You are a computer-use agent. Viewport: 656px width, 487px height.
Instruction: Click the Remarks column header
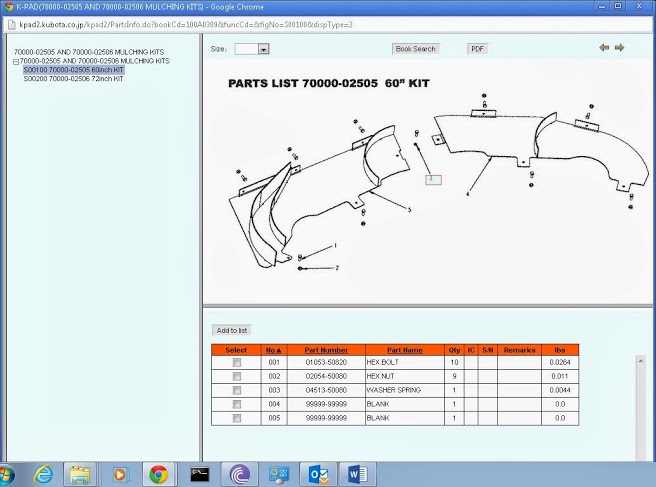pyautogui.click(x=519, y=350)
